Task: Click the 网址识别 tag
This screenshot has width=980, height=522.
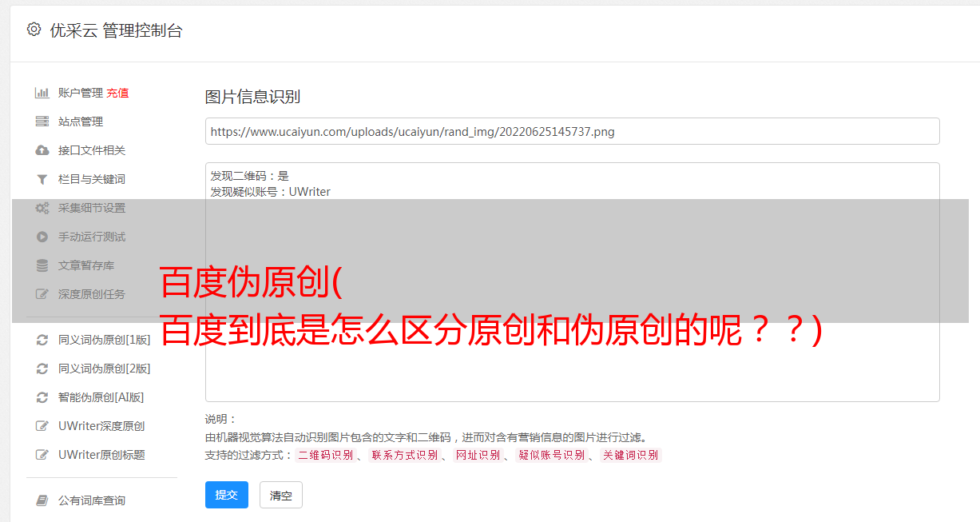Action: tap(478, 455)
